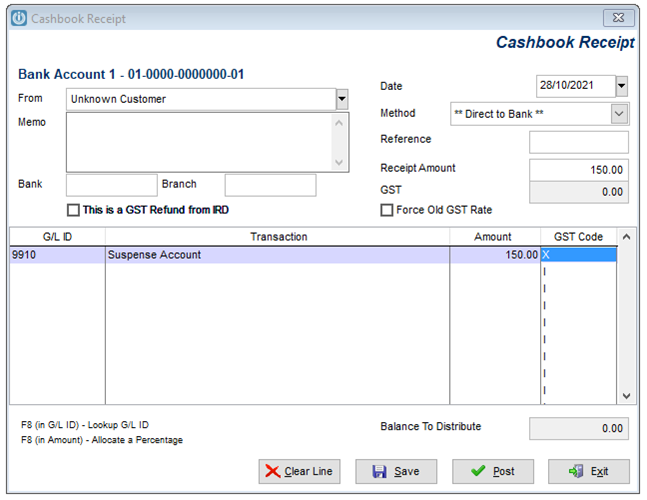The height and width of the screenshot is (500, 647).
Task: Click the Exit door icon
Action: click(576, 471)
